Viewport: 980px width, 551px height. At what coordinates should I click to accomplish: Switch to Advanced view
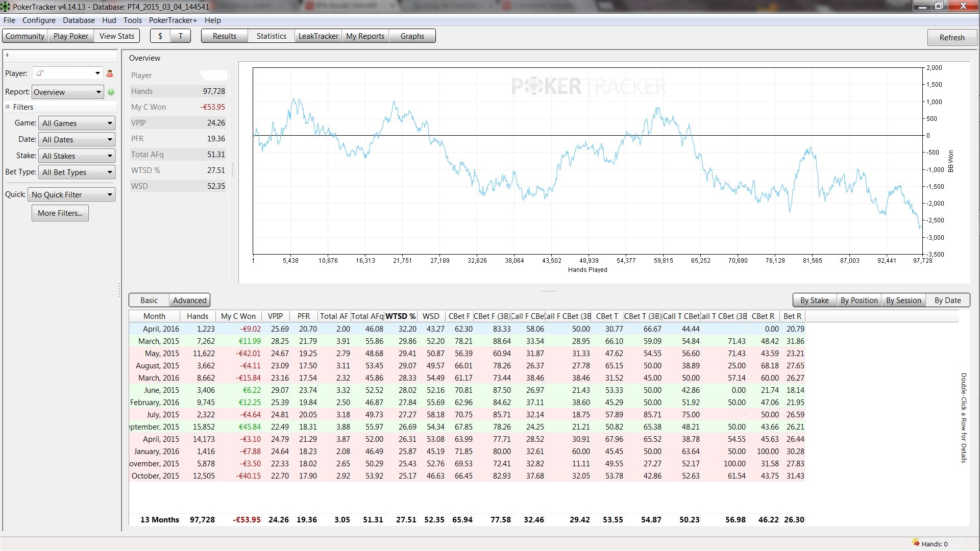coord(190,300)
